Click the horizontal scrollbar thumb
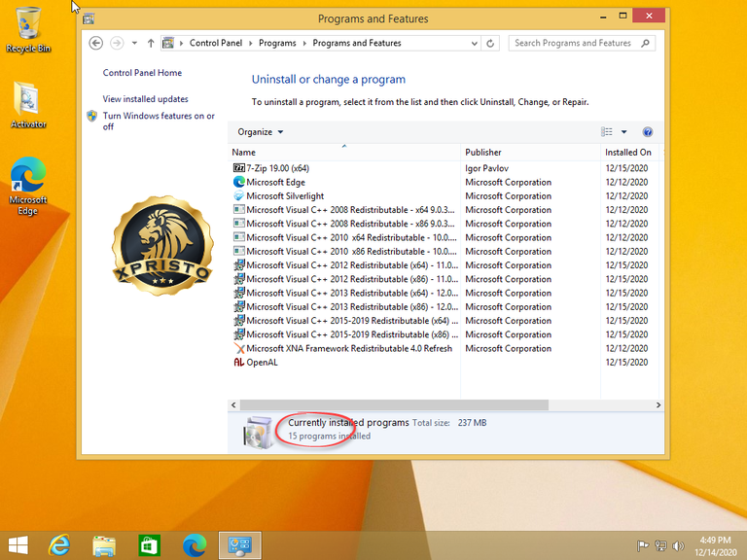This screenshot has height=560, width=747. click(x=394, y=404)
